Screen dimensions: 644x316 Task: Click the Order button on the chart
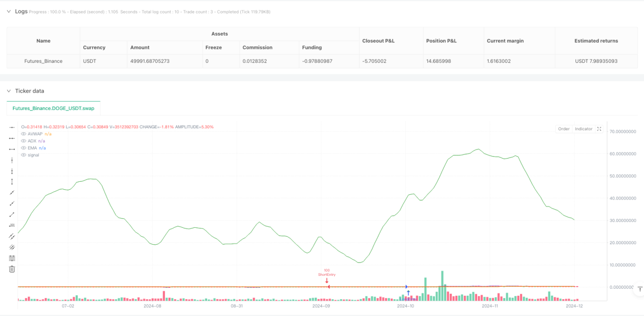(564, 129)
